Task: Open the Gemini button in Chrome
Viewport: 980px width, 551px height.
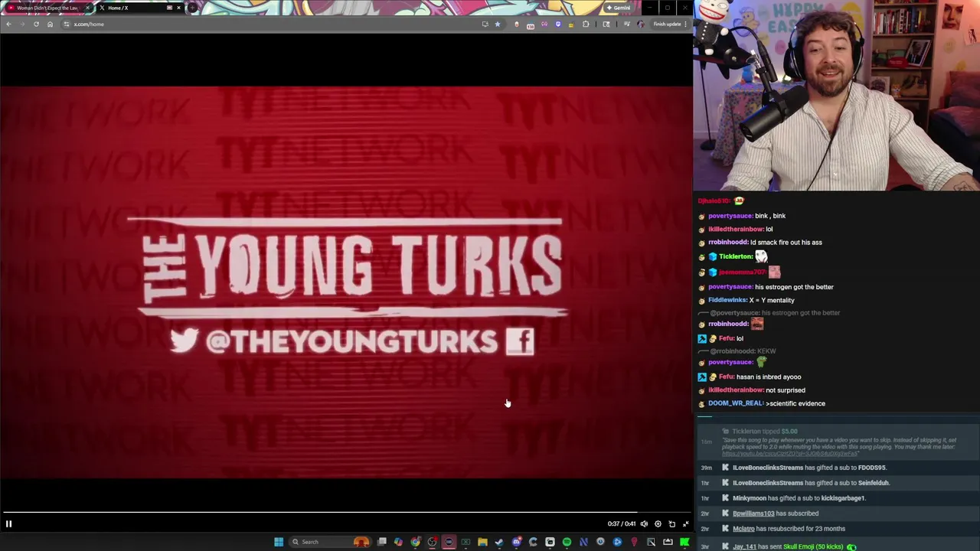Action: pos(619,8)
